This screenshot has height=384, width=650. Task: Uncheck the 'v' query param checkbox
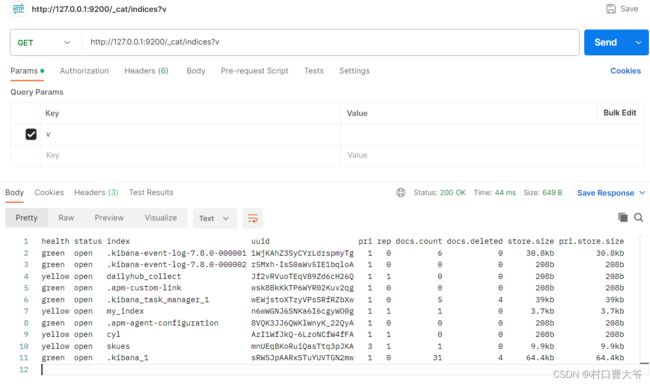pyautogui.click(x=31, y=134)
